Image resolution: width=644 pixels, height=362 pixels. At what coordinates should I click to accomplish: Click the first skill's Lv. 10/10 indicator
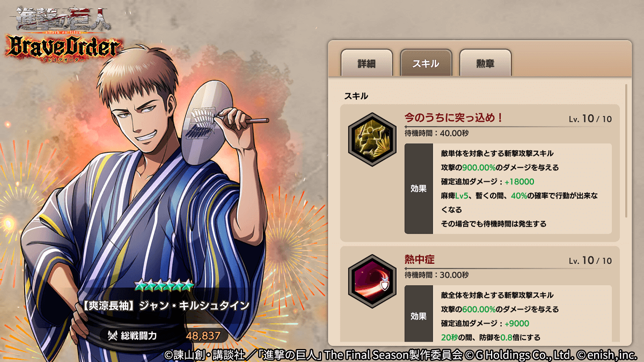[x=590, y=119]
